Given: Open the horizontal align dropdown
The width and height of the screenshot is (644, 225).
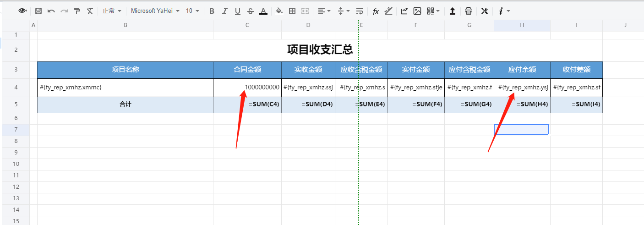Looking at the screenshot, I should pyautogui.click(x=324, y=11).
